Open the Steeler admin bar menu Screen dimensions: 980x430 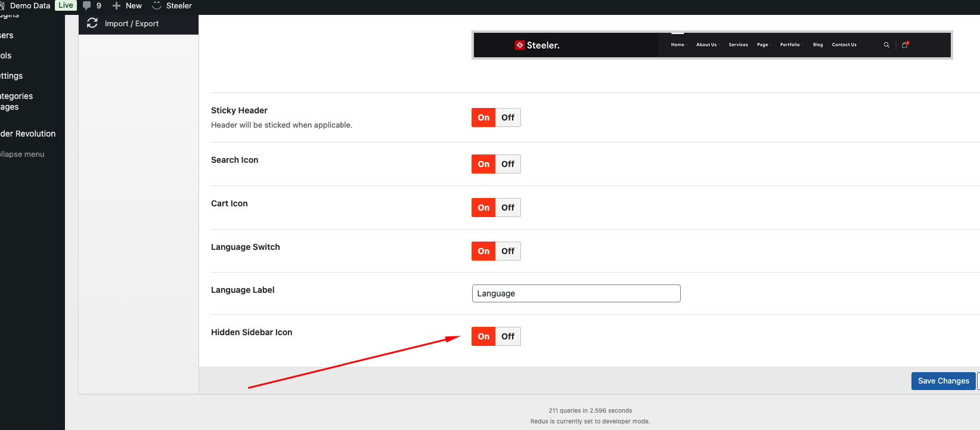tap(172, 5)
